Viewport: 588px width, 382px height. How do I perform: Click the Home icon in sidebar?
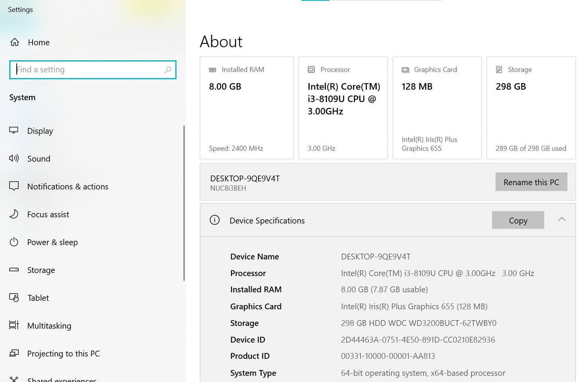point(15,42)
